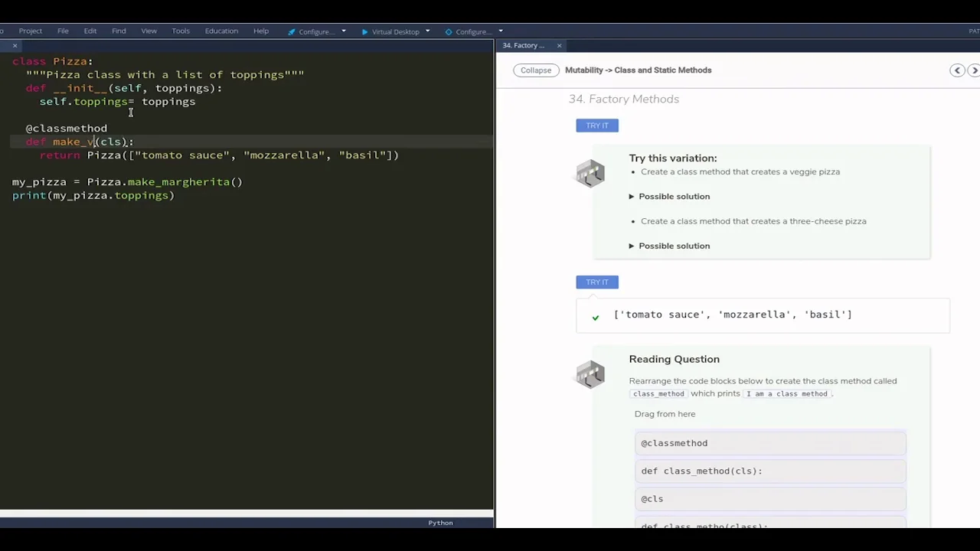Open the Tools menu

(x=181, y=31)
